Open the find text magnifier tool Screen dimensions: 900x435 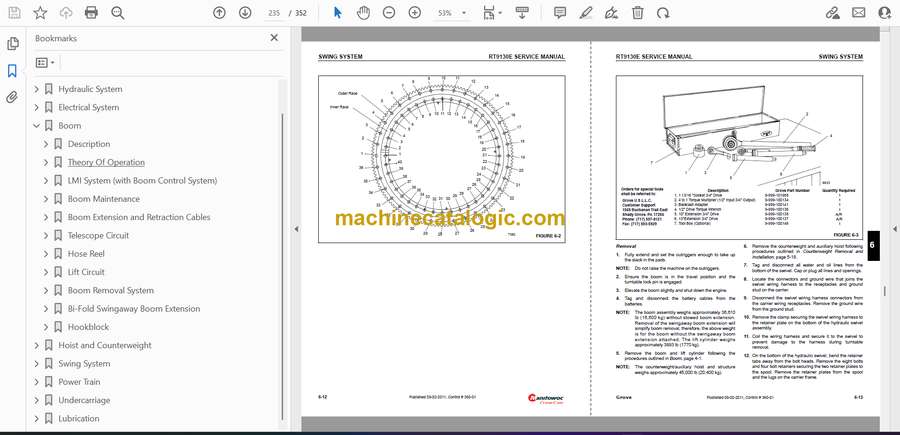coord(118,13)
